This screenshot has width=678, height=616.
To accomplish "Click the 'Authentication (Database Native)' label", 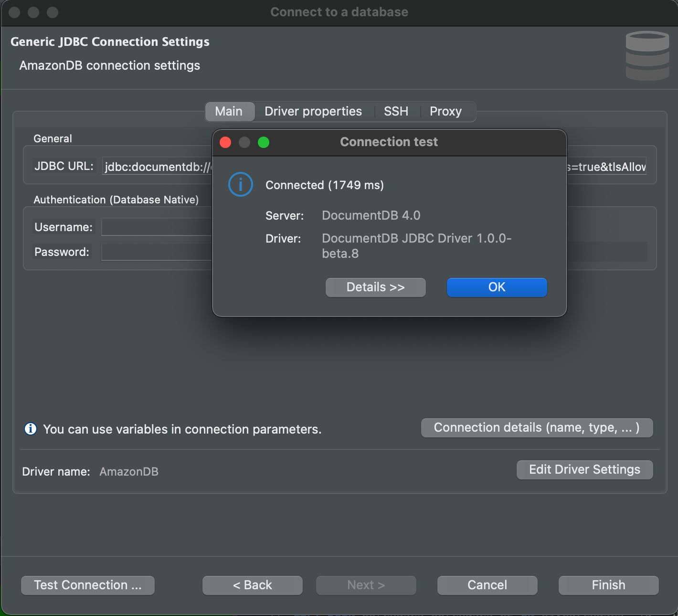I will tap(116, 200).
